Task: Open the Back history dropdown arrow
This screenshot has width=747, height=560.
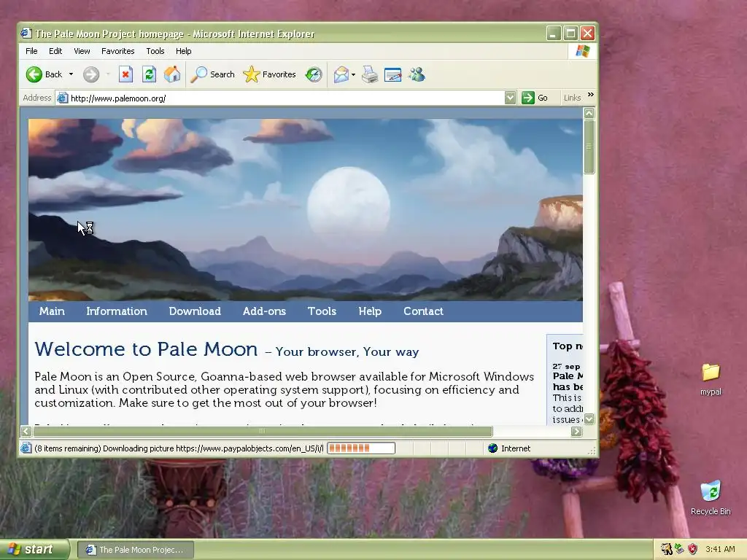Action: [x=71, y=74]
